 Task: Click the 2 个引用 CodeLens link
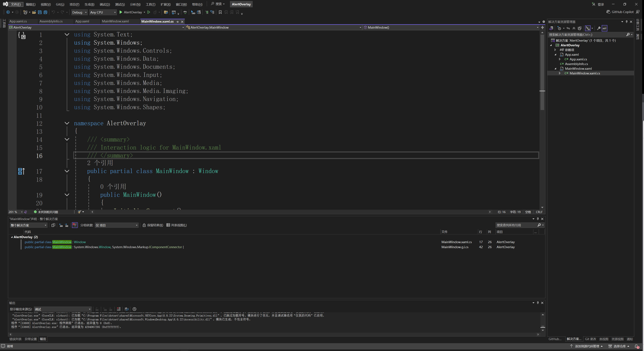pyautogui.click(x=100, y=163)
